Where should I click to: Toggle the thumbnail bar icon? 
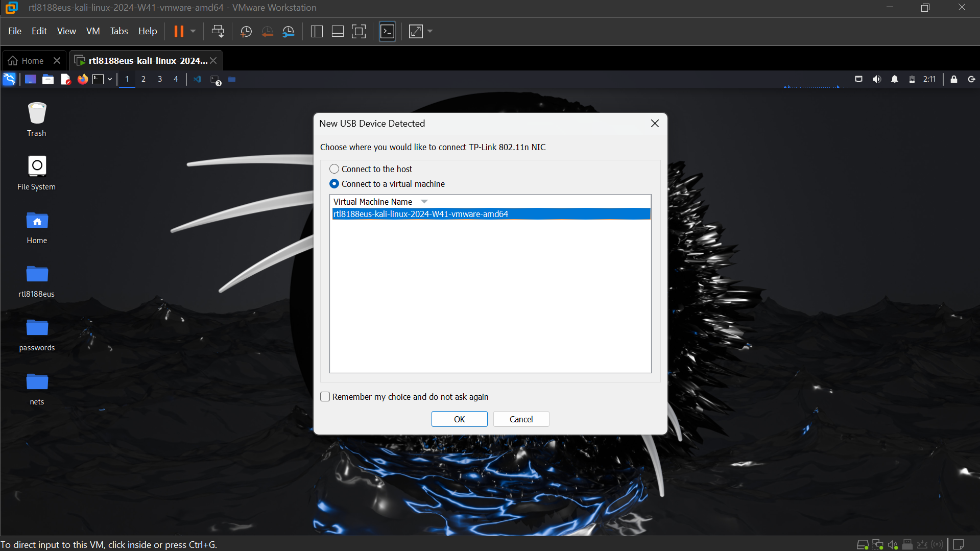[338, 32]
